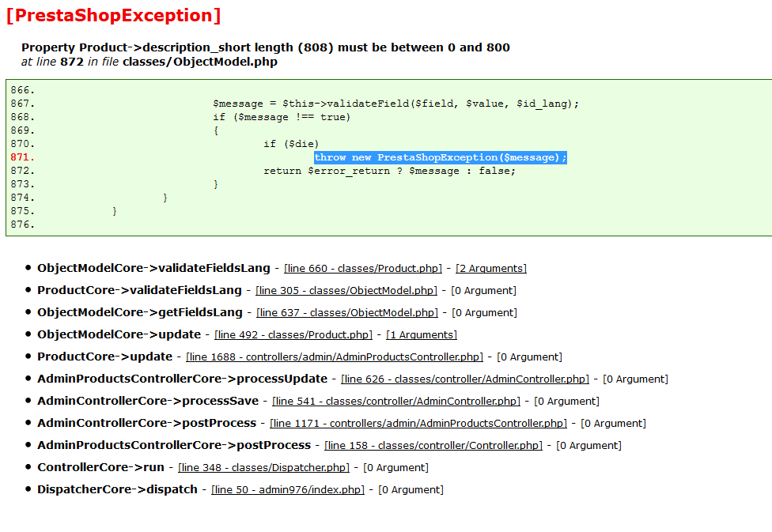Click ObjectModelCore->update trace entry
772x532 pixels.
click(x=119, y=334)
